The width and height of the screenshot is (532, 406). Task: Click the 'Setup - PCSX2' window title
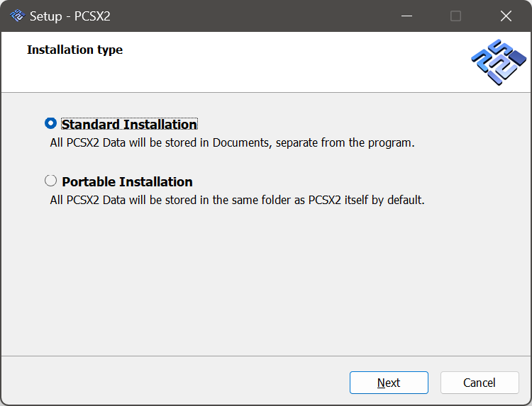[70, 16]
